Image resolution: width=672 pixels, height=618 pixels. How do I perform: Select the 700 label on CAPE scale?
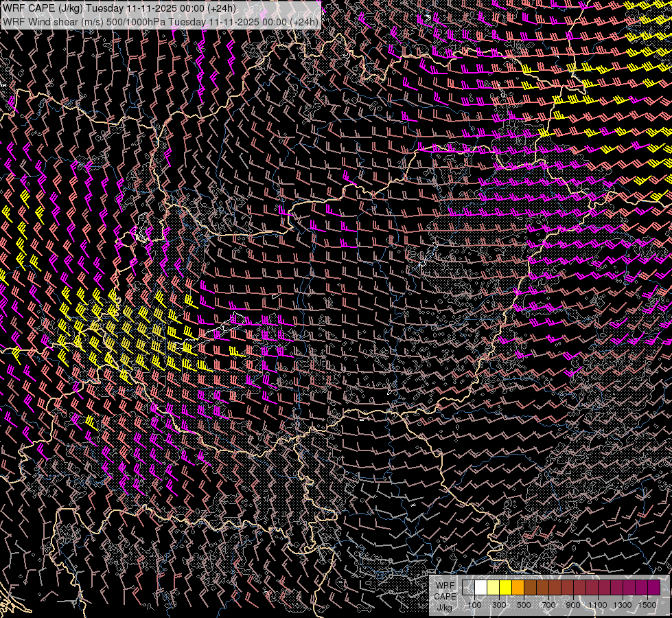click(x=548, y=605)
